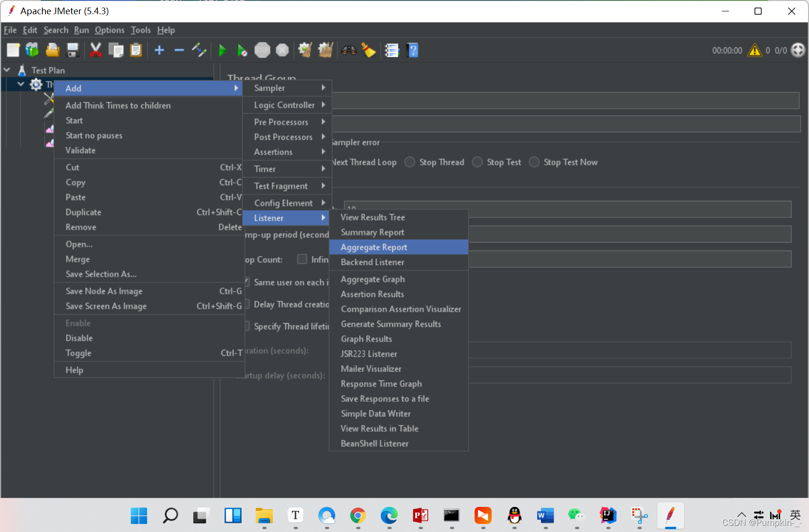Click the Thread Group name input field
This screenshot has width=809, height=532.
566,100
